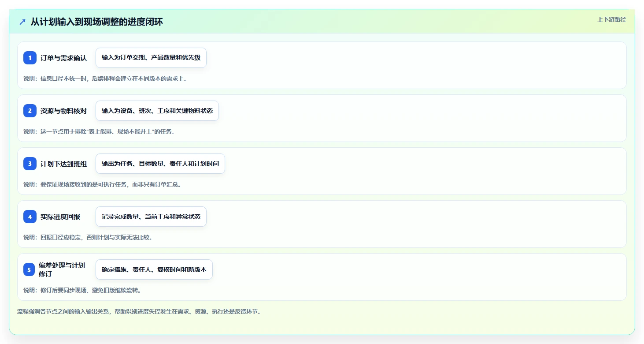Click the chip 确定措施、责任人、复核时间和新版本
This screenshot has height=344, width=644.
pos(154,269)
